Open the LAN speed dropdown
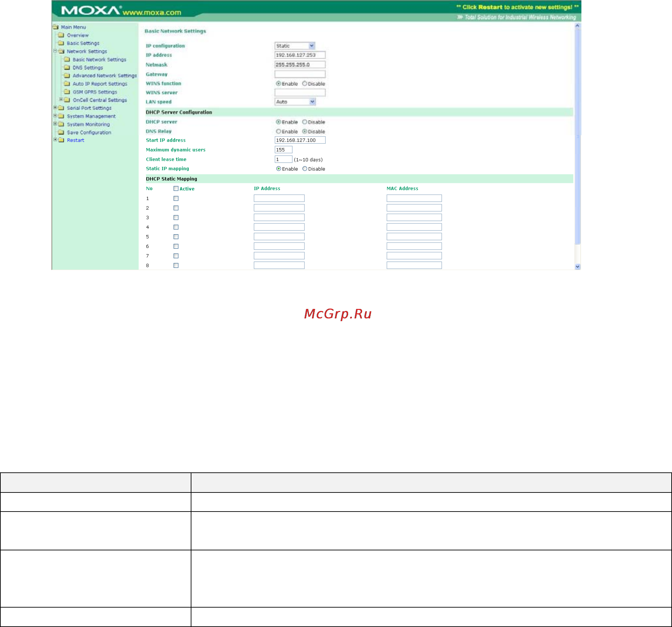Image resolution: width=672 pixels, height=627 pixels. (x=312, y=101)
